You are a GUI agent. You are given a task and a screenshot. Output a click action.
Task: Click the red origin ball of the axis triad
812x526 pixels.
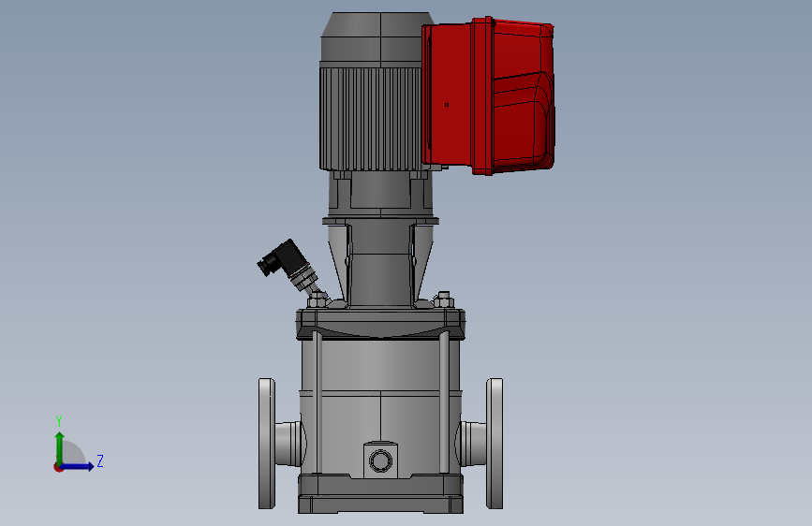pyautogui.click(x=58, y=467)
